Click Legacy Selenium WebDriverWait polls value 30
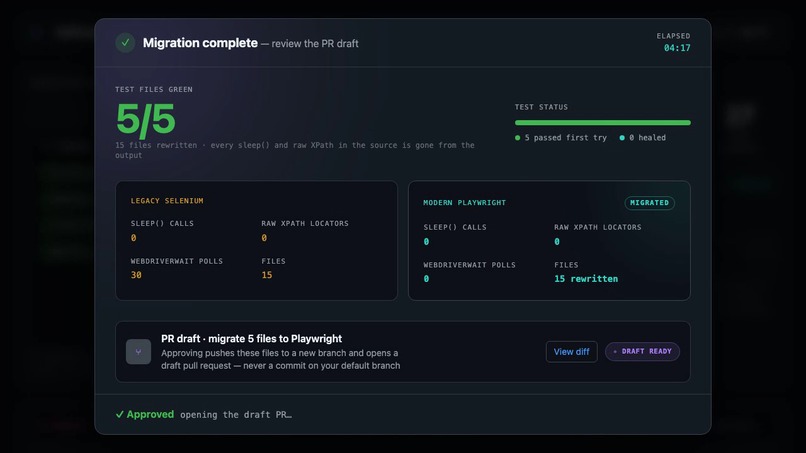 click(136, 275)
